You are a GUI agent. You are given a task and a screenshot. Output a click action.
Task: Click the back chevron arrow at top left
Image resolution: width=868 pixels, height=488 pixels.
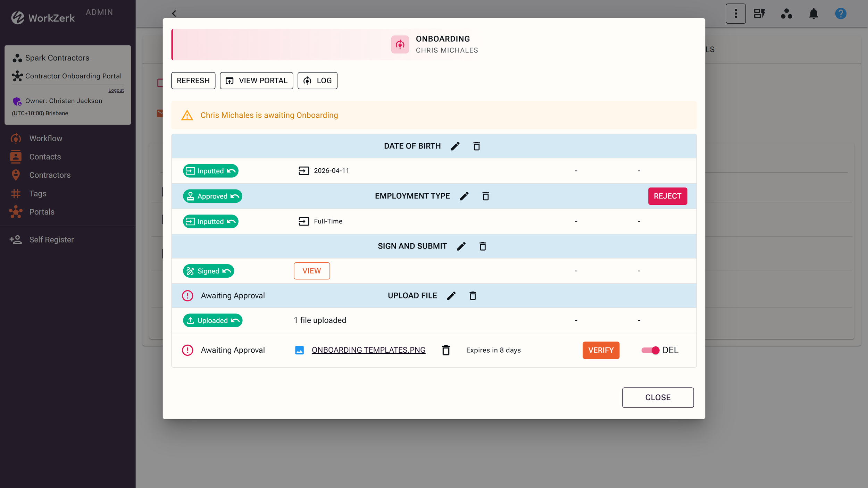point(174,14)
